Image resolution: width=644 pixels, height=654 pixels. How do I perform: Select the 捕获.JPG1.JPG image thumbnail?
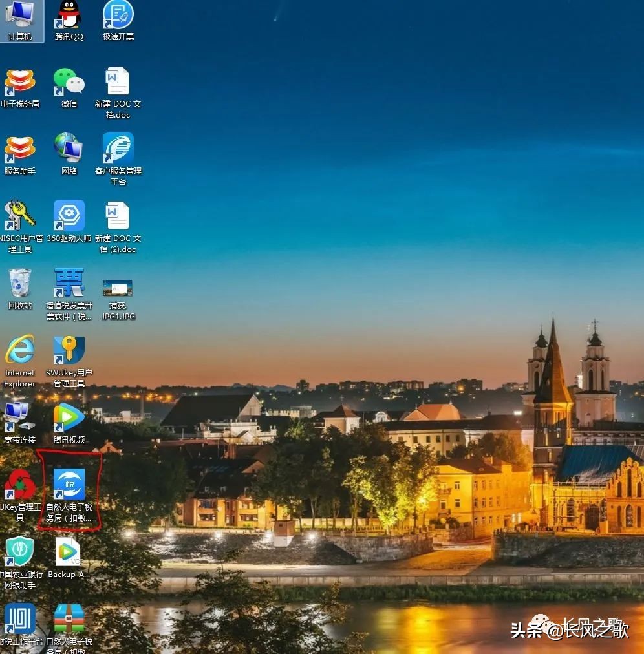click(x=118, y=288)
